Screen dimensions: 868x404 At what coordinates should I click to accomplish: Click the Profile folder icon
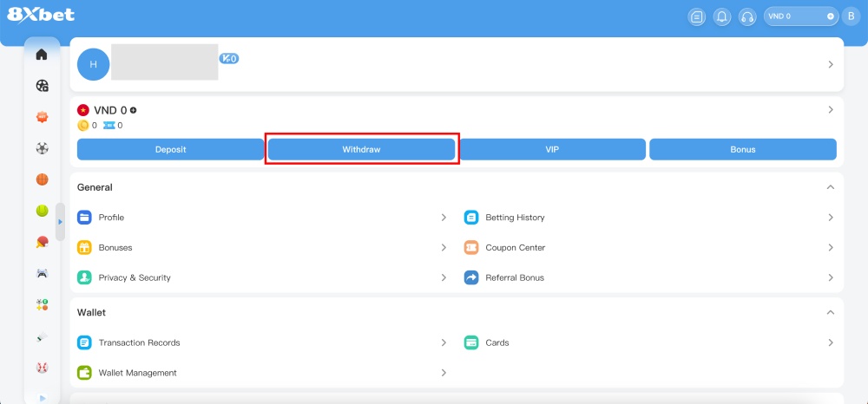(84, 218)
